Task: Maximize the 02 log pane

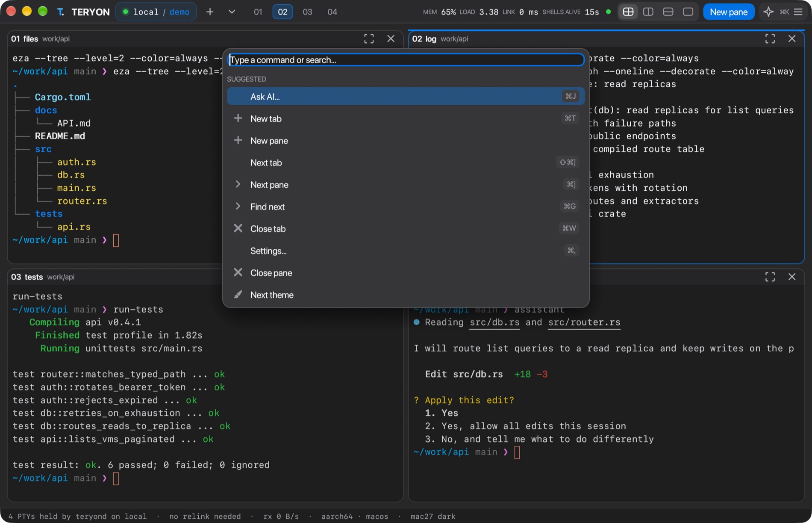Action: click(770, 39)
